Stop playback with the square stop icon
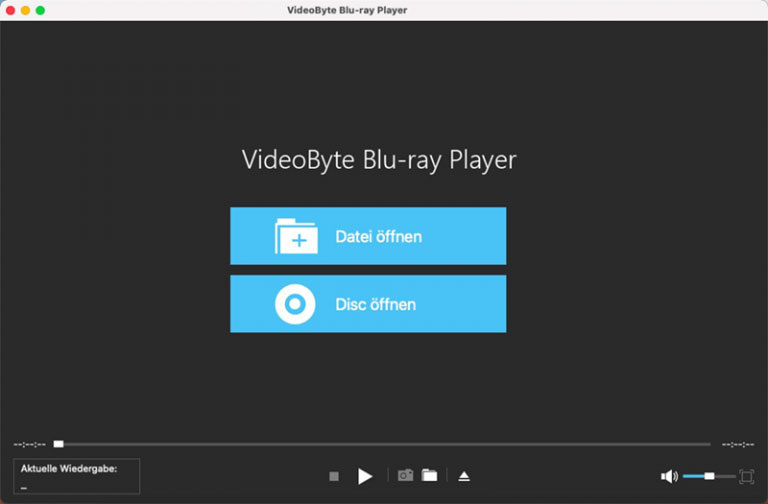The width and height of the screenshot is (768, 504). (334, 476)
